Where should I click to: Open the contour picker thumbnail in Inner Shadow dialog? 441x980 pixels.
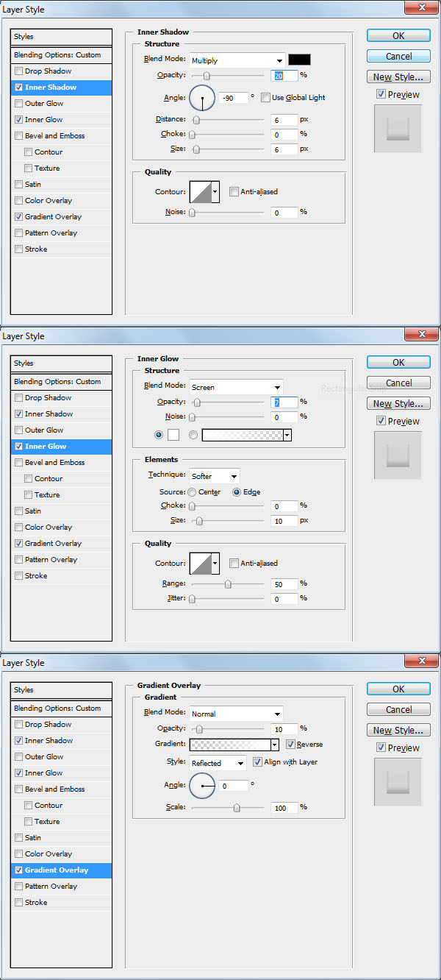pyautogui.click(x=200, y=192)
